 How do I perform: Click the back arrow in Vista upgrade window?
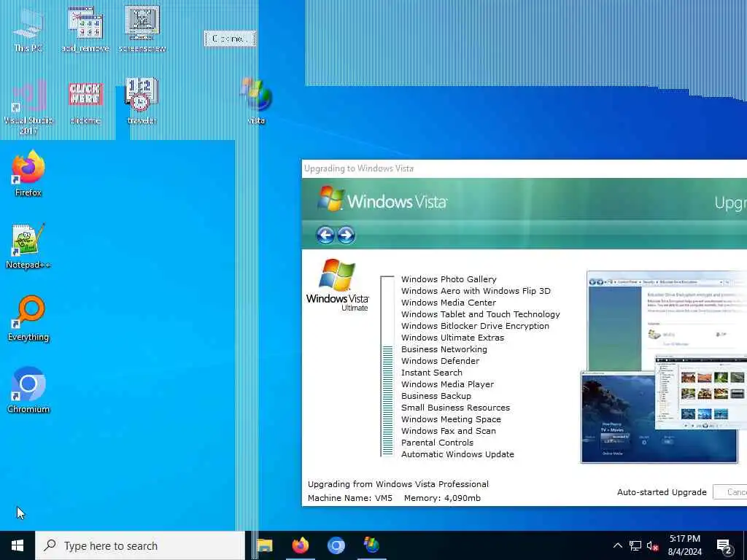[x=325, y=235]
